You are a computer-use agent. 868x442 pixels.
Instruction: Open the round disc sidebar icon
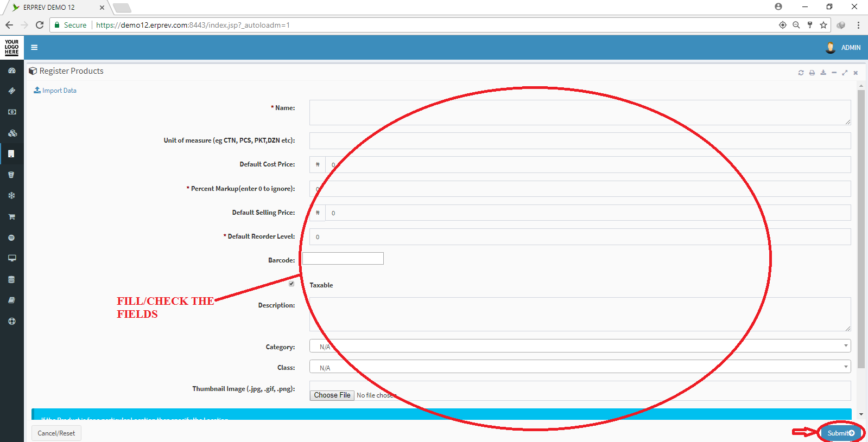coord(11,238)
